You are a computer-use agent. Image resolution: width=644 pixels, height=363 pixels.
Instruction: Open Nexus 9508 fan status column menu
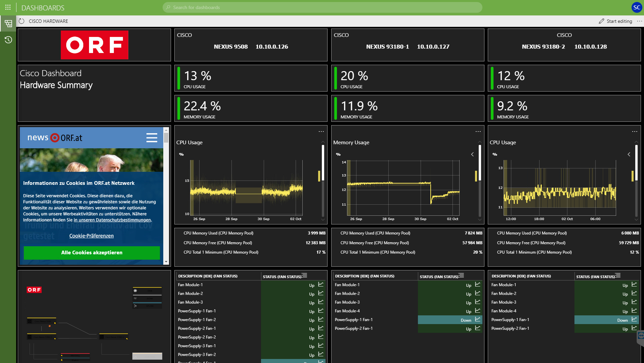[x=304, y=275]
